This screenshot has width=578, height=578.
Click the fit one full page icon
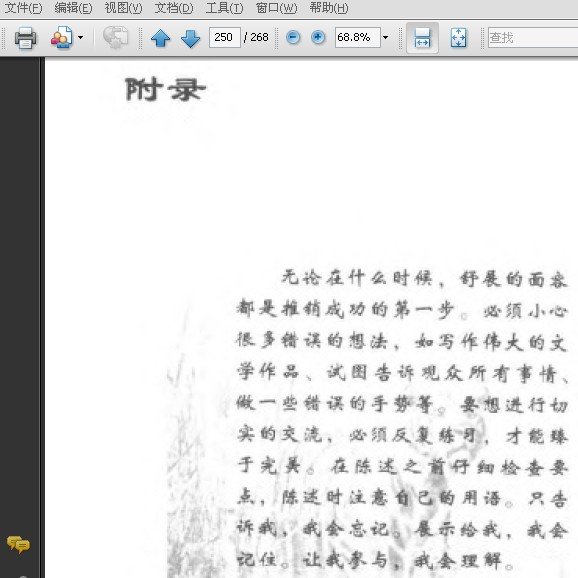pyautogui.click(x=459, y=38)
